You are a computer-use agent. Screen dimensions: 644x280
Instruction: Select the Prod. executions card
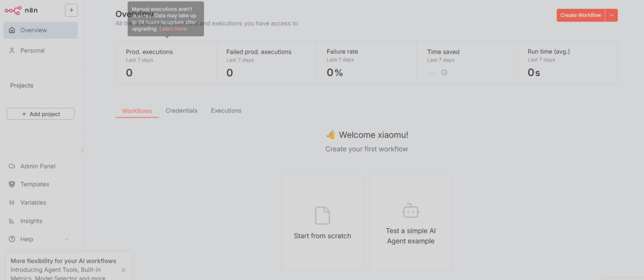(x=166, y=63)
